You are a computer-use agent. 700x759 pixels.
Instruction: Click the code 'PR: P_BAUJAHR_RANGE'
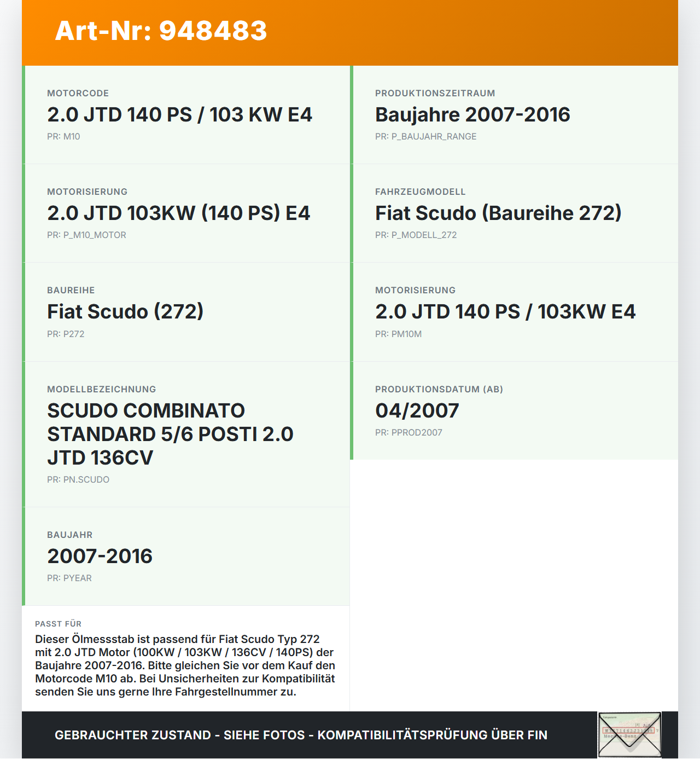[426, 137]
